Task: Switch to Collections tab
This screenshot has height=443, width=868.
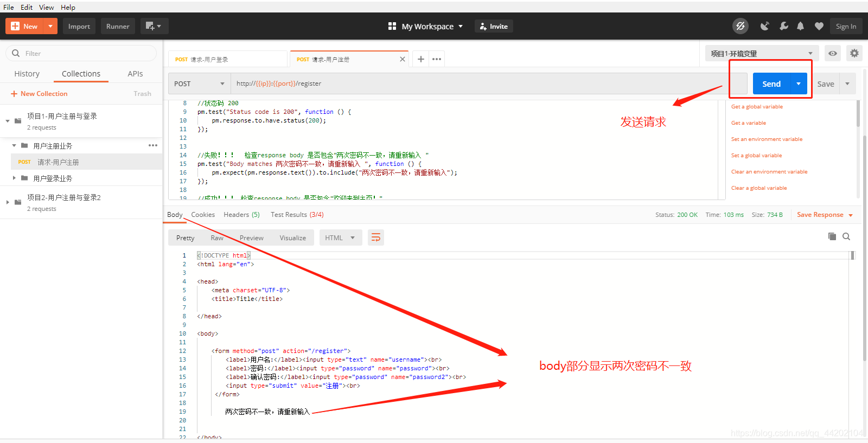Action: tap(81, 74)
